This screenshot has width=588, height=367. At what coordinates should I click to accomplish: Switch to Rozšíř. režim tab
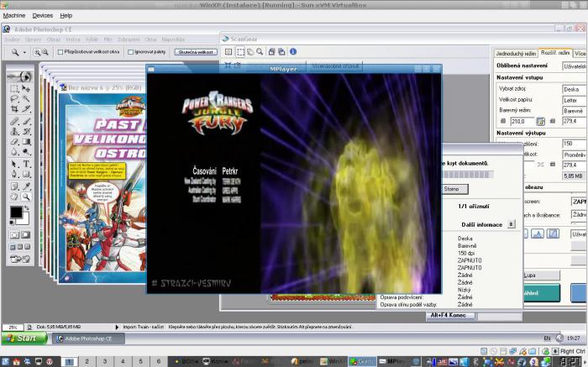(555, 53)
